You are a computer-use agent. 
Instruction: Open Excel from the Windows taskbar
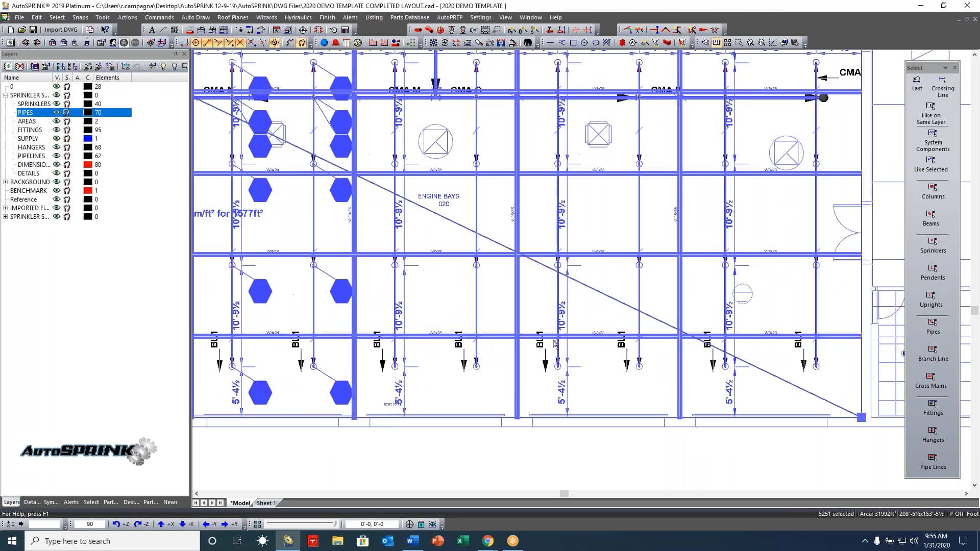(x=462, y=541)
